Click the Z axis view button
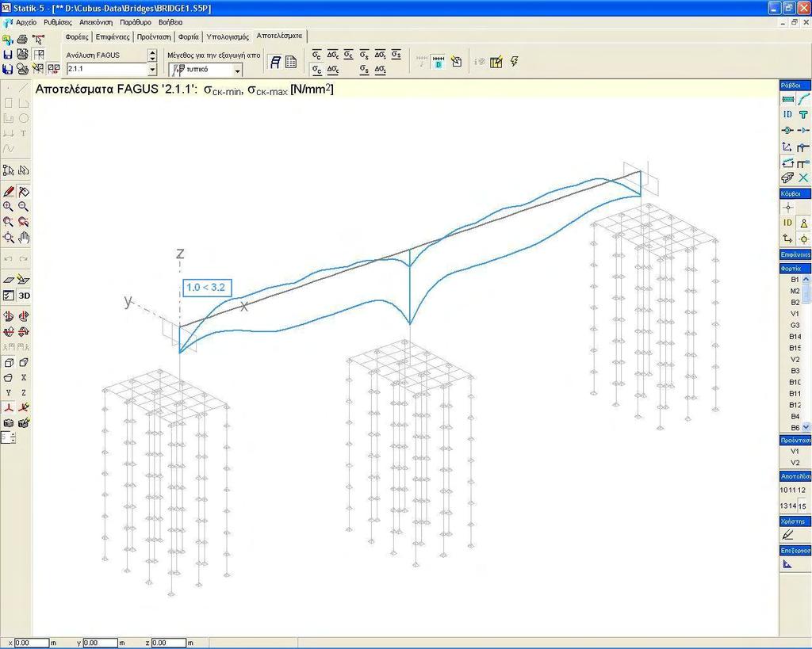 pyautogui.click(x=23, y=393)
